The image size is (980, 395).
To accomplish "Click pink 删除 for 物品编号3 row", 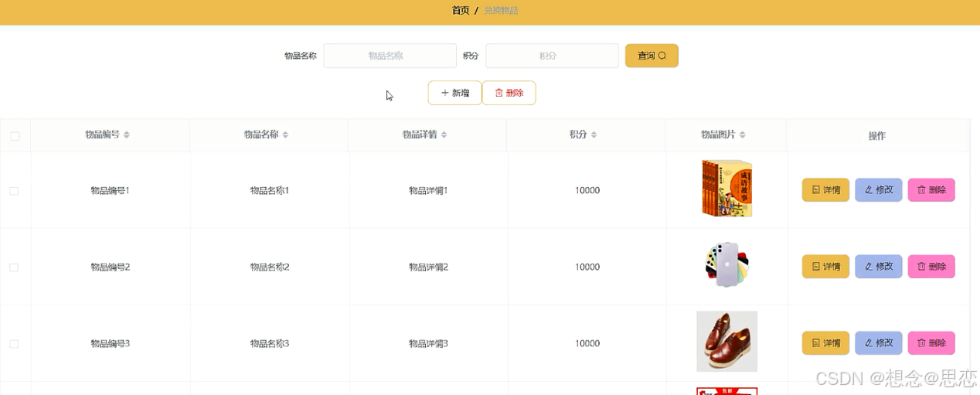I will tap(931, 343).
